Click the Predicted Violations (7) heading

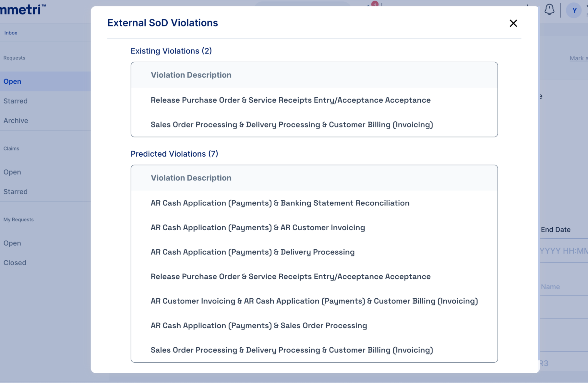coord(174,154)
